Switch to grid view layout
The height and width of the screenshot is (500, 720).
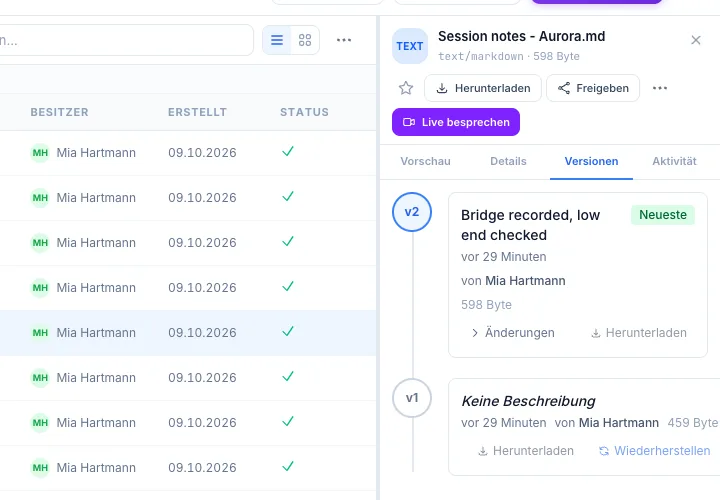(x=305, y=40)
